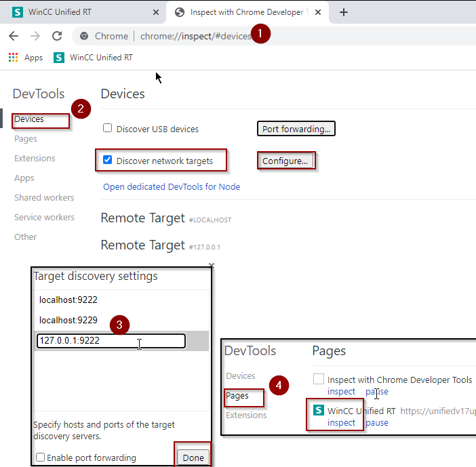Click the Remote Target #127.0.0.1 heading
Viewport: 476px width, 467px height.
161,245
